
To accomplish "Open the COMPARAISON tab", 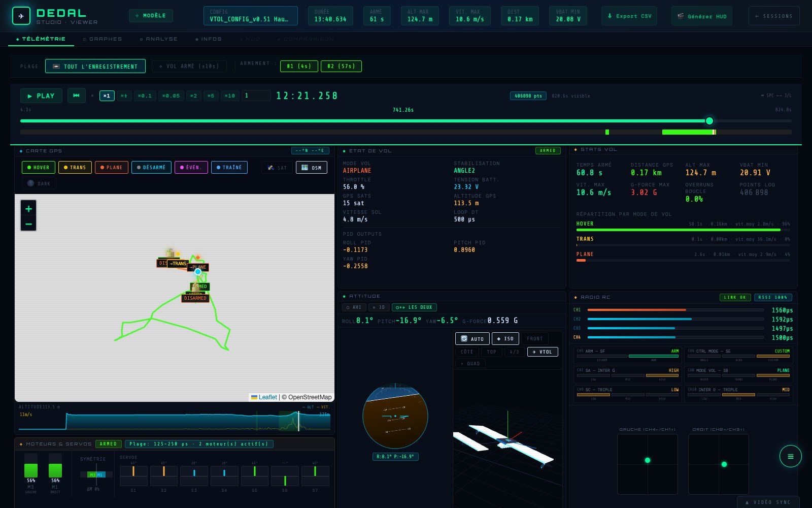I will (x=306, y=39).
